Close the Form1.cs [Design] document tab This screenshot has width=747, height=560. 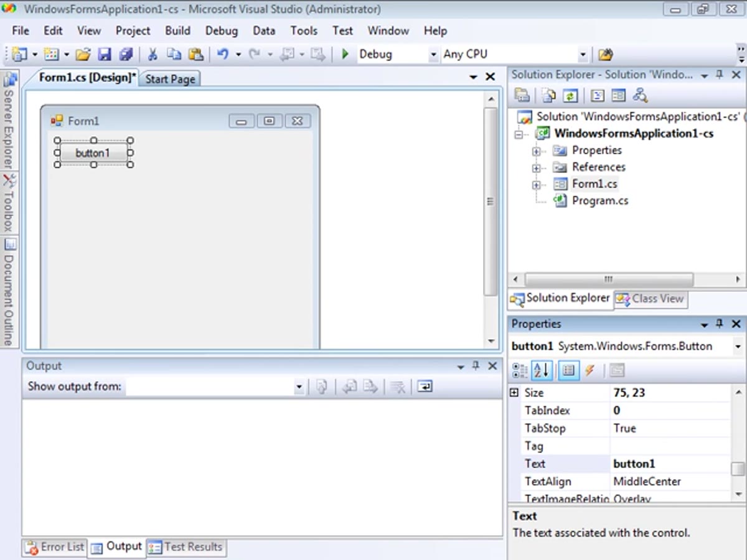pyautogui.click(x=491, y=77)
